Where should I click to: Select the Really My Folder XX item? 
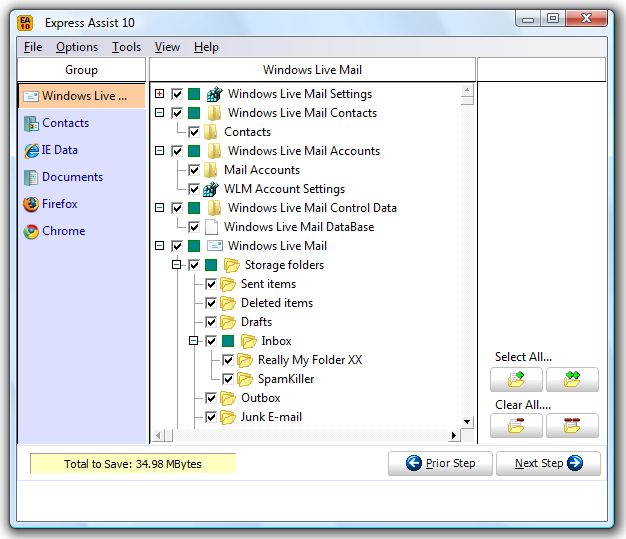click(x=309, y=360)
